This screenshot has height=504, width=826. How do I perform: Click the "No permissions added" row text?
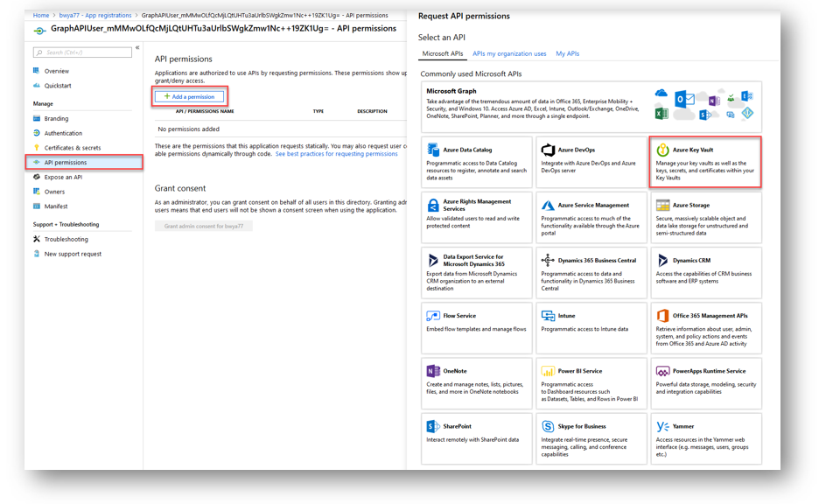189,129
